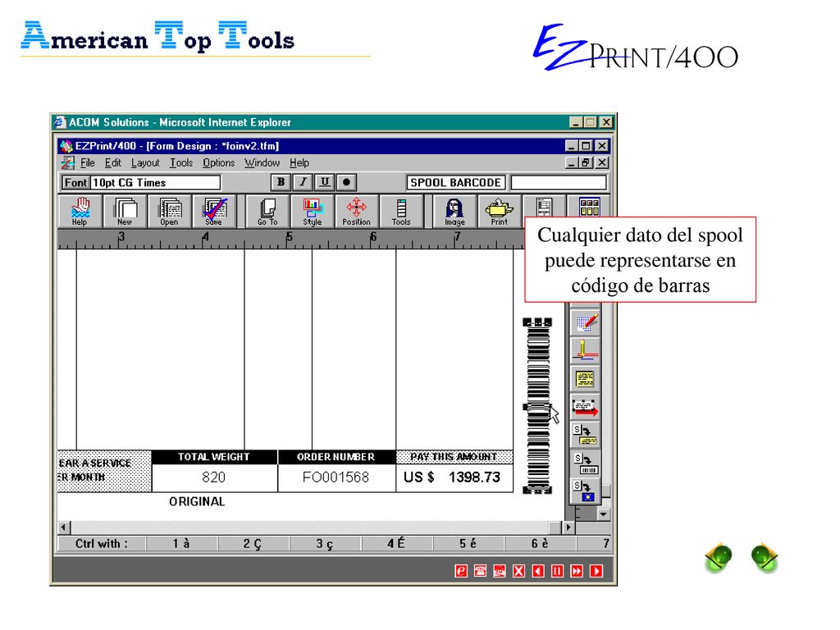
Task: Click the red 'e' browser icon
Action: pyautogui.click(x=461, y=571)
